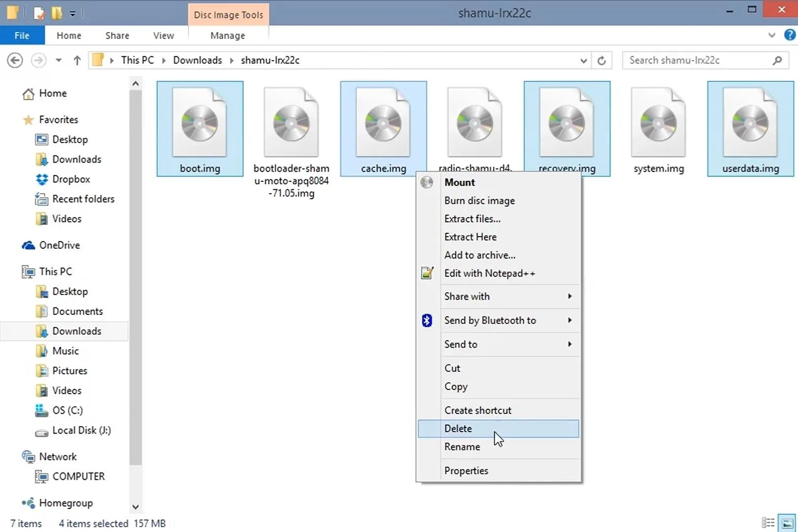Go up one folder level
Viewport: 798px width, 532px height.
click(x=77, y=60)
